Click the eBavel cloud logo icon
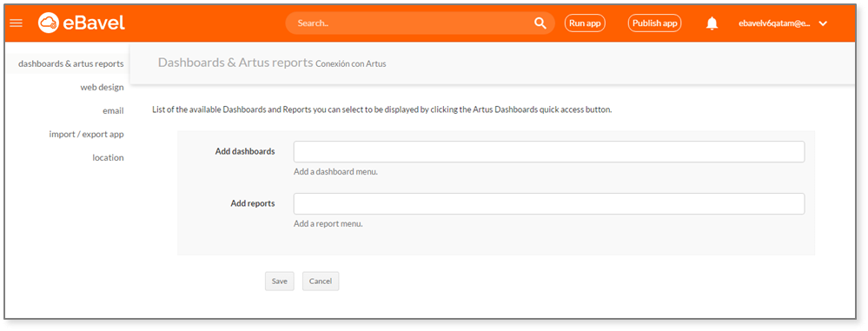Viewport: 868px width, 331px height. pyautogui.click(x=49, y=23)
